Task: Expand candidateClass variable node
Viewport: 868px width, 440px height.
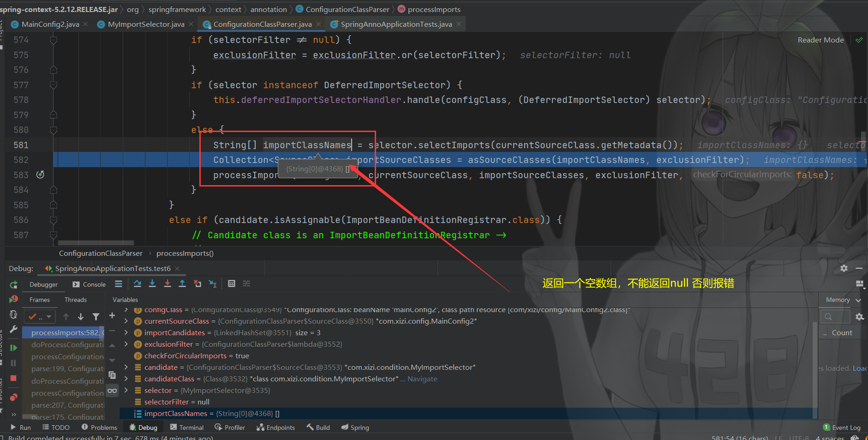Action: point(126,379)
